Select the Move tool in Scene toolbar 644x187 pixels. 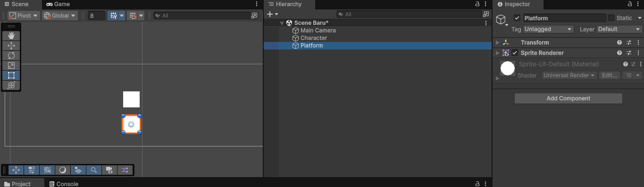pyautogui.click(x=11, y=46)
